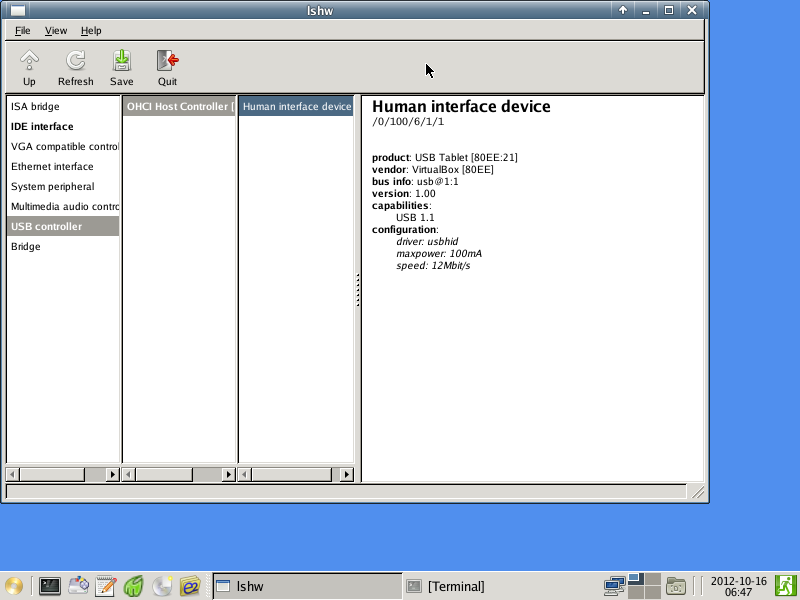Click the driver usbhid configuration line

click(x=427, y=241)
